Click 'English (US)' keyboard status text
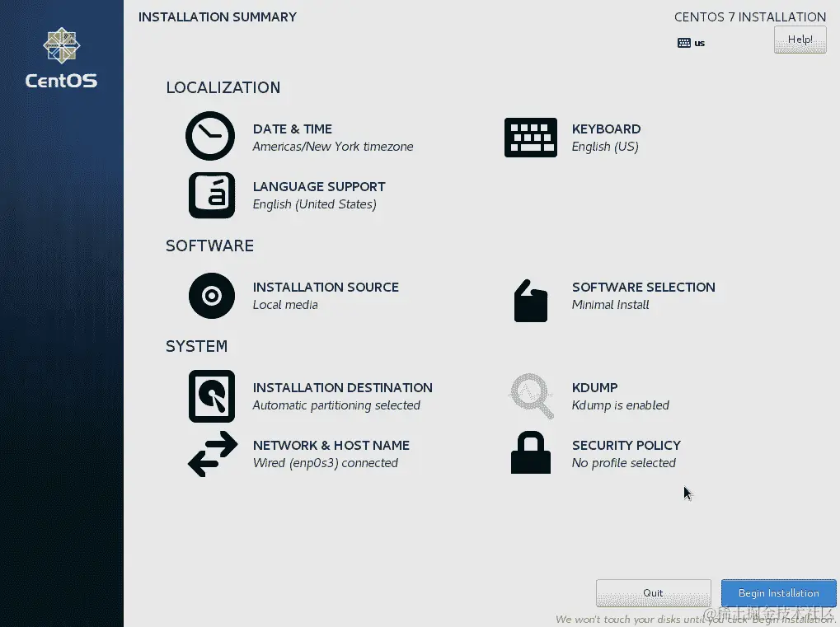The height and width of the screenshot is (627, 840). [x=605, y=147]
